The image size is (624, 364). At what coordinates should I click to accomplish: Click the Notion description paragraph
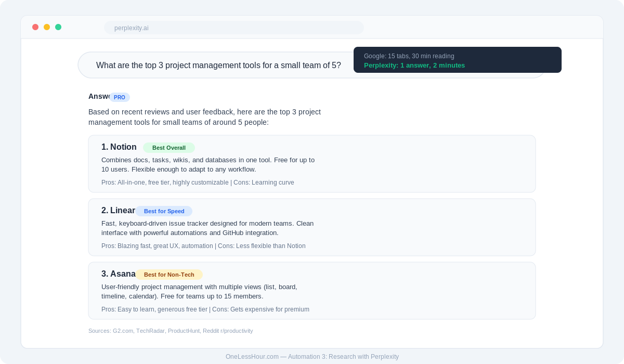208,165
